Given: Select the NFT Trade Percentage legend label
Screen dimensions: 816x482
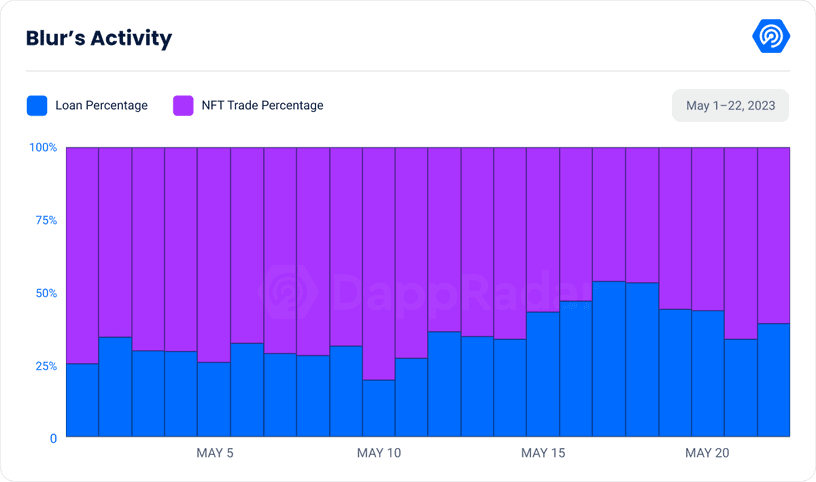Looking at the screenshot, I should click(262, 106).
